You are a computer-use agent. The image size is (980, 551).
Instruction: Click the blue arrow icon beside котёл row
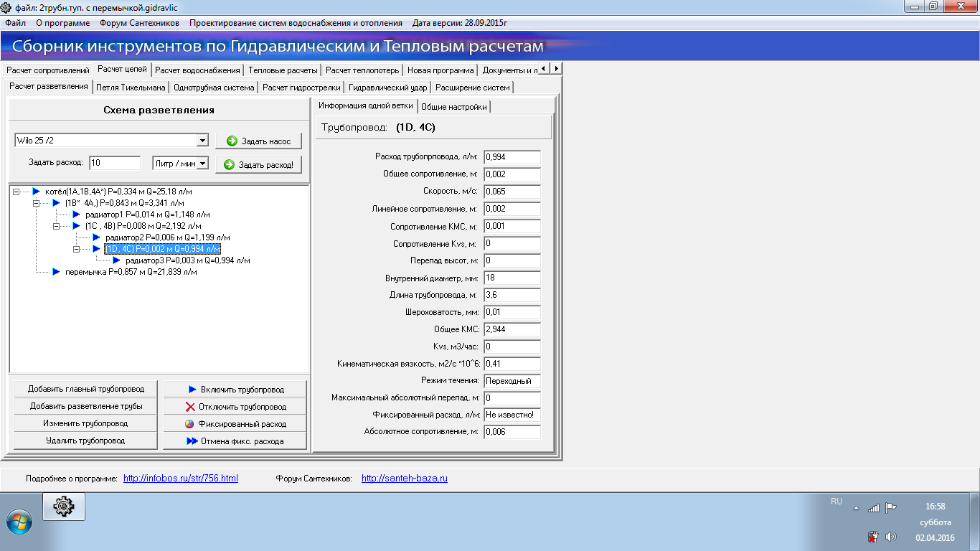tap(36, 192)
